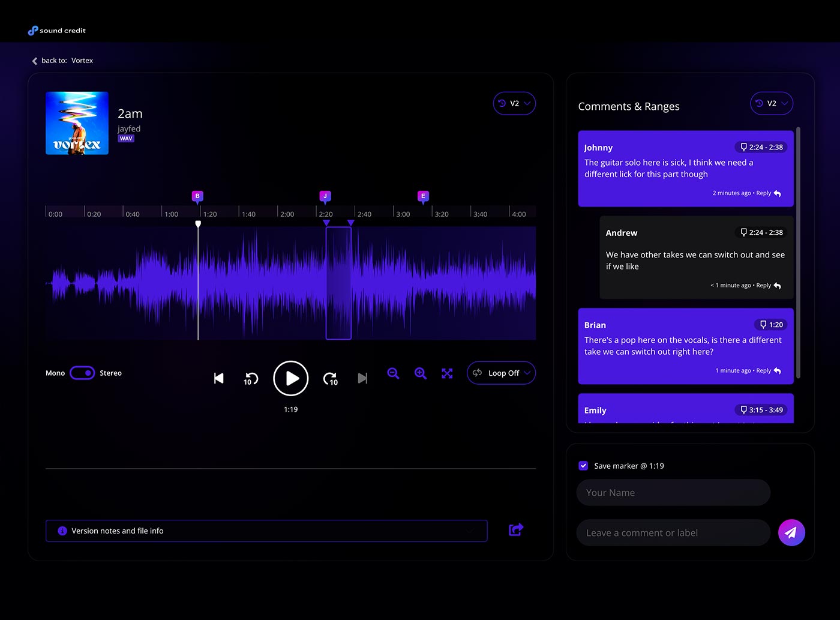Click the Mono label
The height and width of the screenshot is (620, 840).
click(55, 373)
